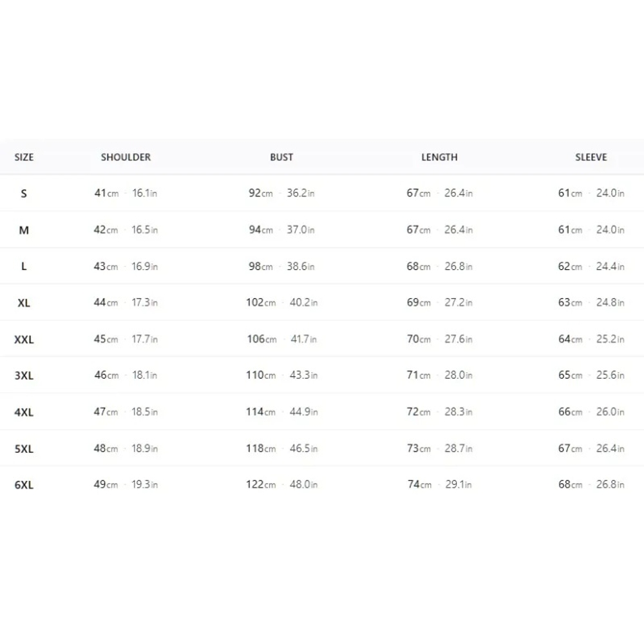Select the S size row label

[x=24, y=193]
